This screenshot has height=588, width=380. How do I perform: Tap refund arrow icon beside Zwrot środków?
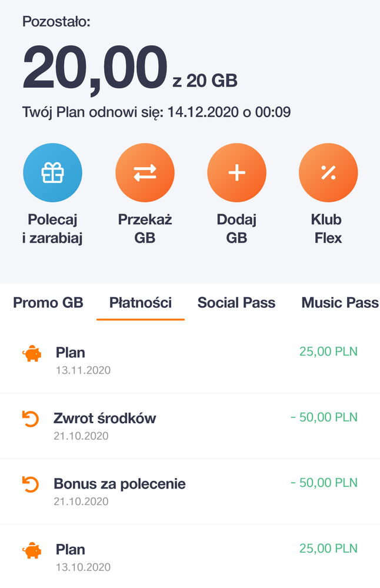pos(30,419)
